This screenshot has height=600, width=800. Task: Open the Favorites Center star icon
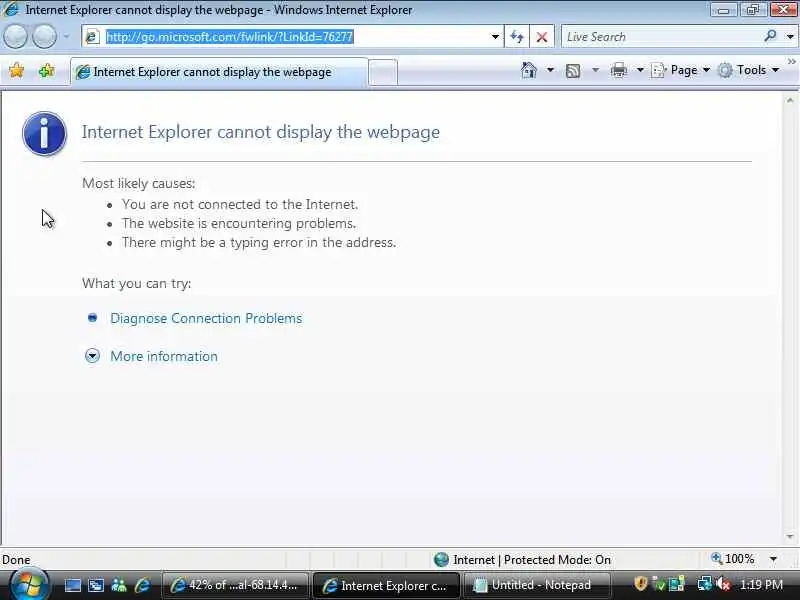(x=16, y=70)
